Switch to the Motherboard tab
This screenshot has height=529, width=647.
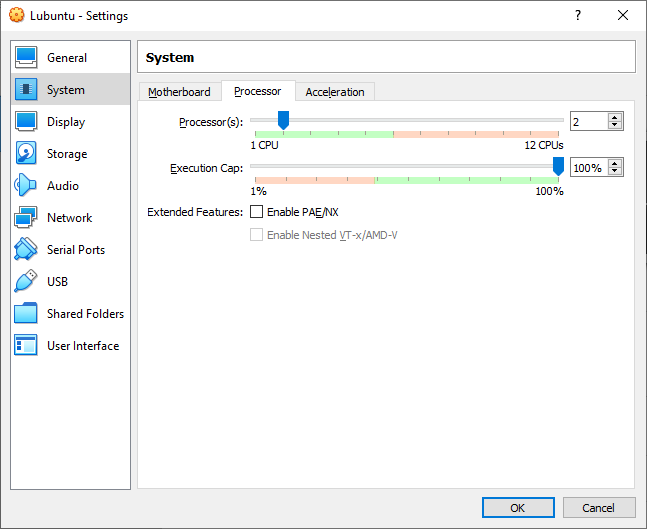click(179, 92)
